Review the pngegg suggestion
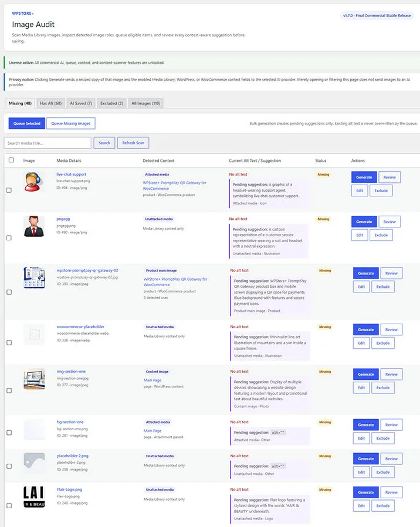The image size is (420, 527). (389, 222)
